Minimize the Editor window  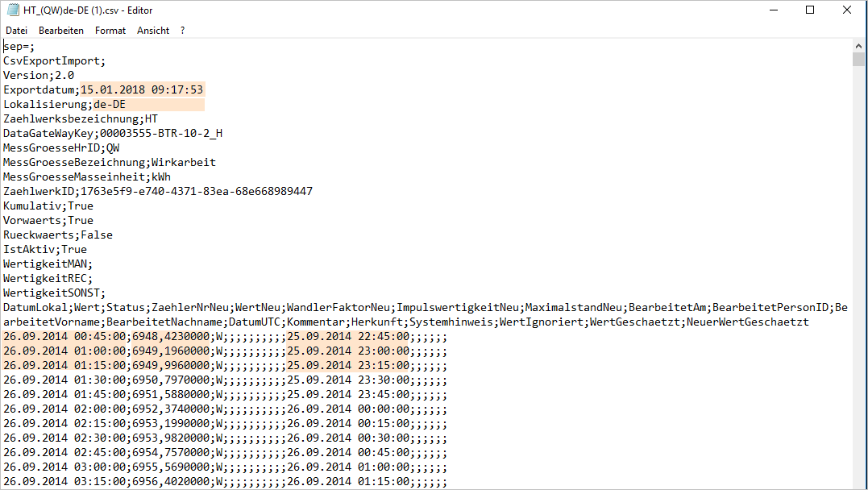(774, 10)
